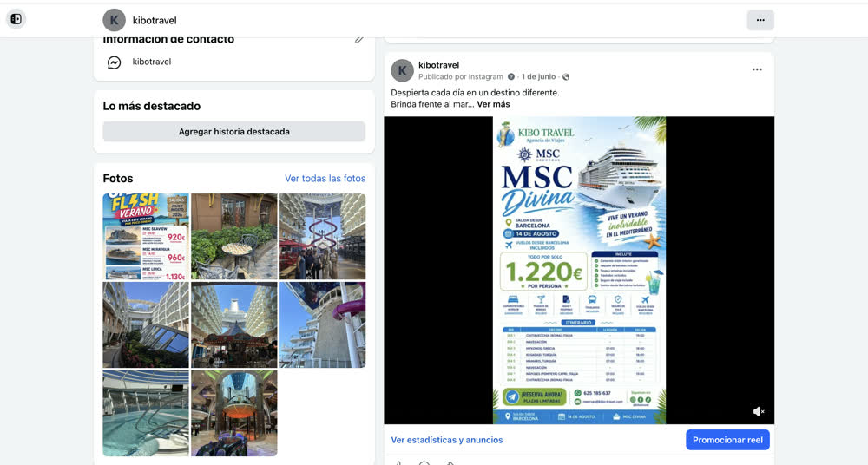Open the header three-dot options menu
The height and width of the screenshot is (465, 868).
click(x=760, y=20)
